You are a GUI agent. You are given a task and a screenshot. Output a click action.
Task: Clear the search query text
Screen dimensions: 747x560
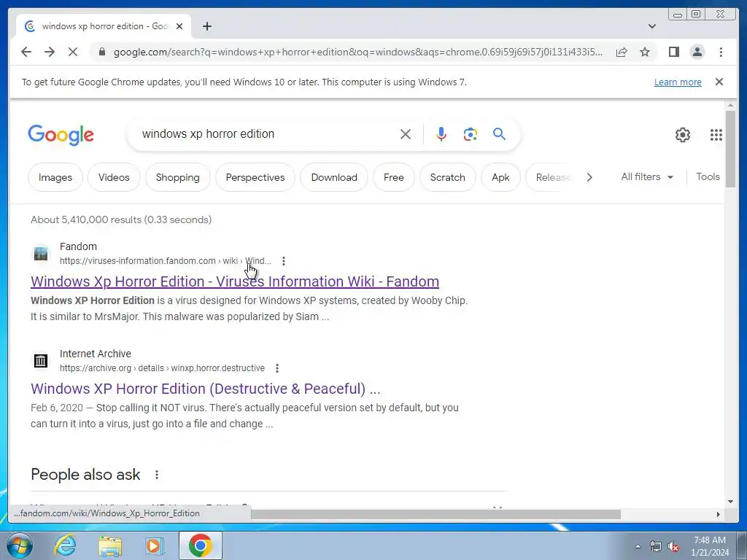(406, 134)
